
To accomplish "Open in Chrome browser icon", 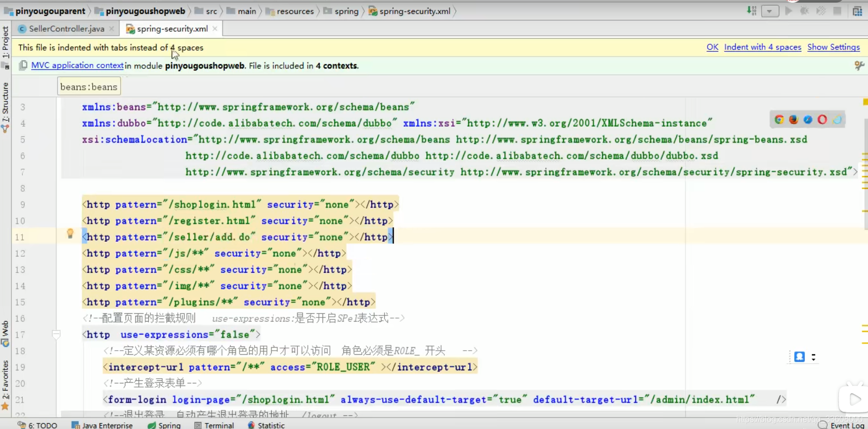I will (x=779, y=120).
